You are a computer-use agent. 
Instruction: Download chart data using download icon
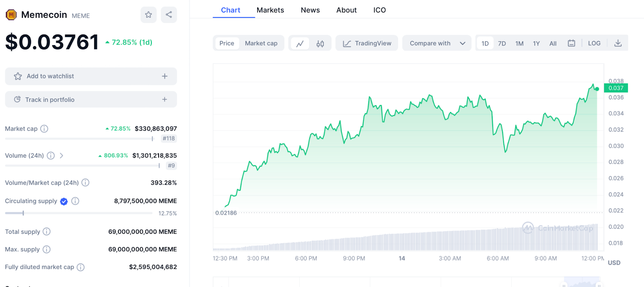[x=618, y=43]
